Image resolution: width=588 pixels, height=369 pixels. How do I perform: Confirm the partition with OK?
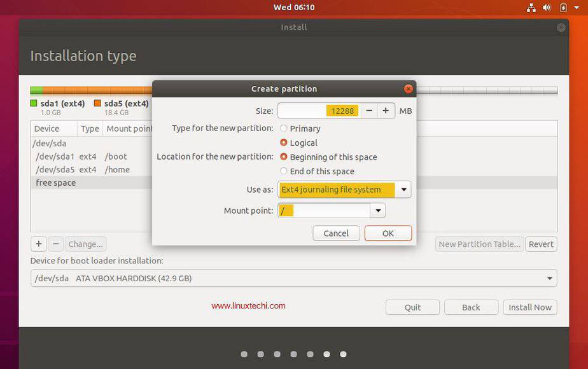click(x=388, y=233)
